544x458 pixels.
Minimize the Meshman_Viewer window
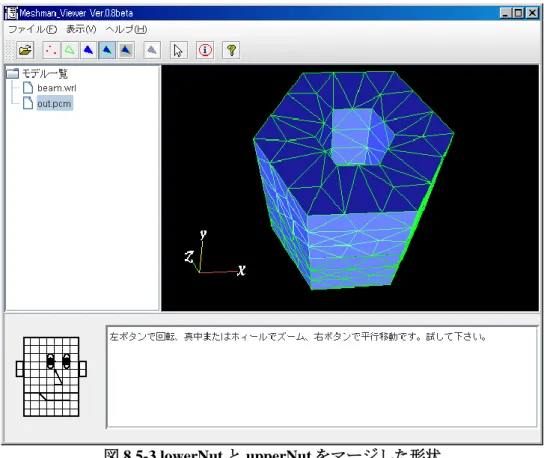click(506, 13)
